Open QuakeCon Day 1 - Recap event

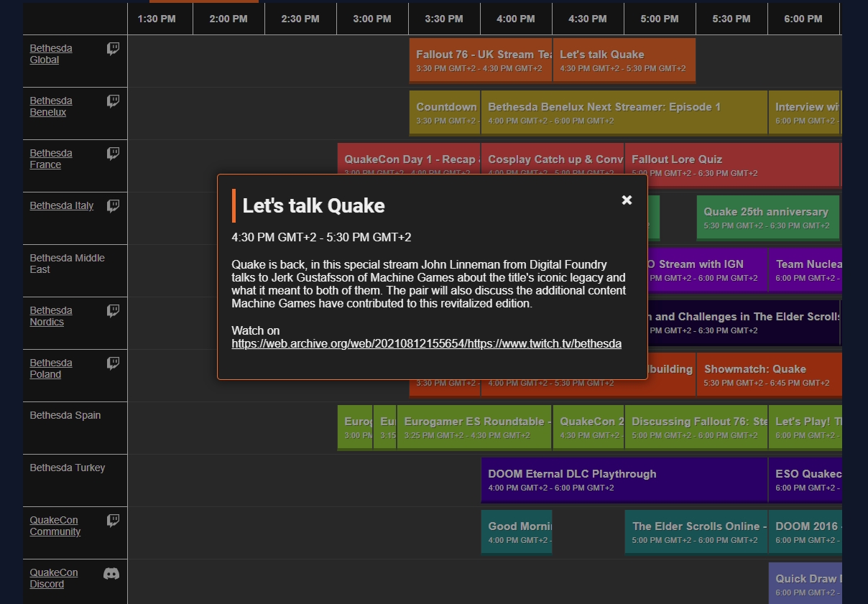[x=409, y=159]
